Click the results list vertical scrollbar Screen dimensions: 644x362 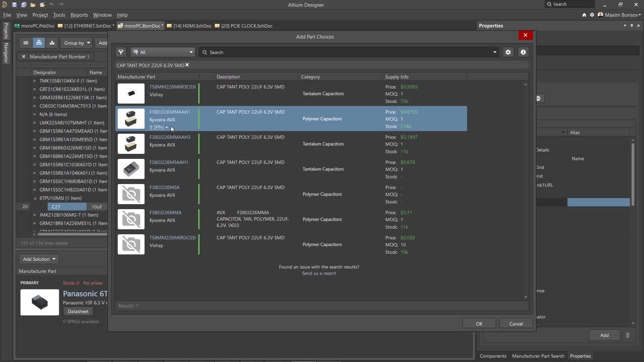[526, 191]
